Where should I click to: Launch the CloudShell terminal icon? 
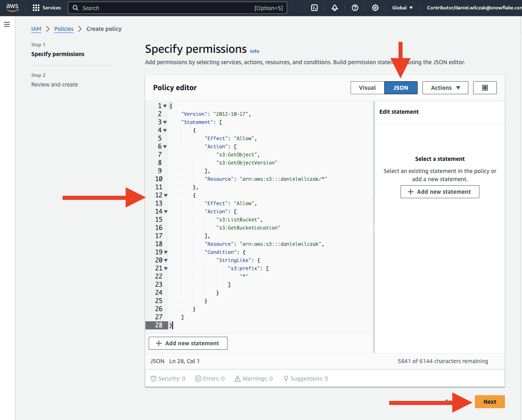click(314, 8)
